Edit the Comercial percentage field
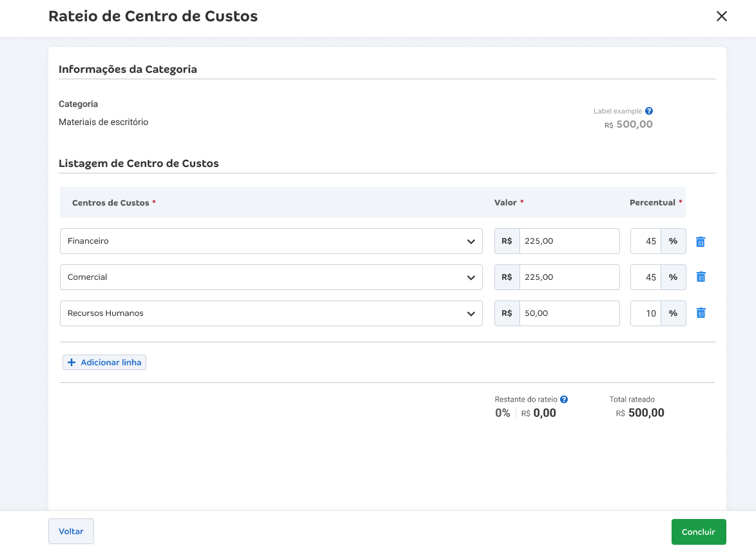The width and height of the screenshot is (756, 548). [646, 277]
